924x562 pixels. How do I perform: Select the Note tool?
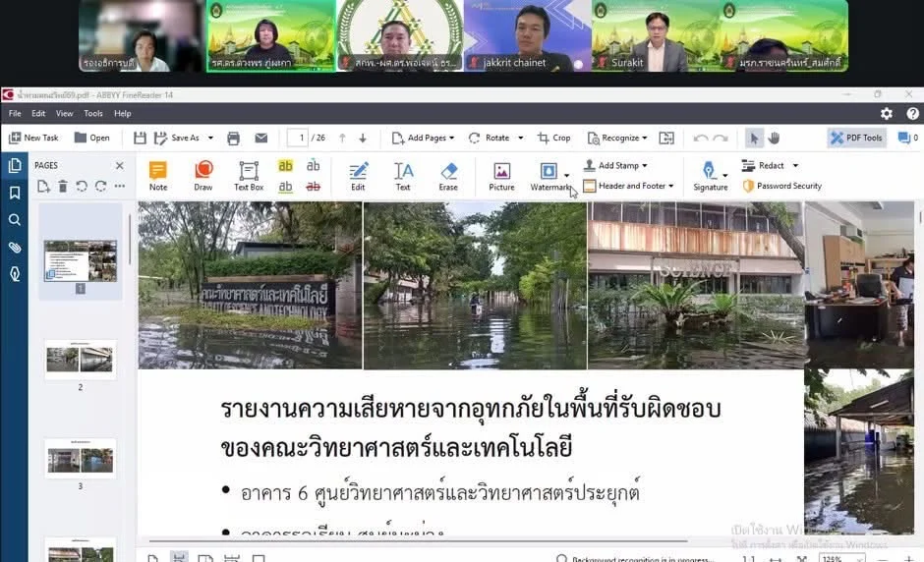158,176
